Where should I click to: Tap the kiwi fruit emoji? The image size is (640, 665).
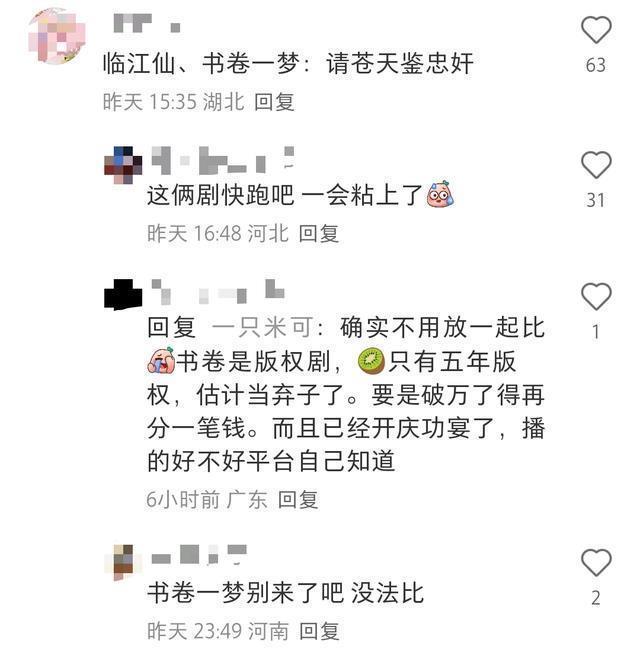coord(371,361)
